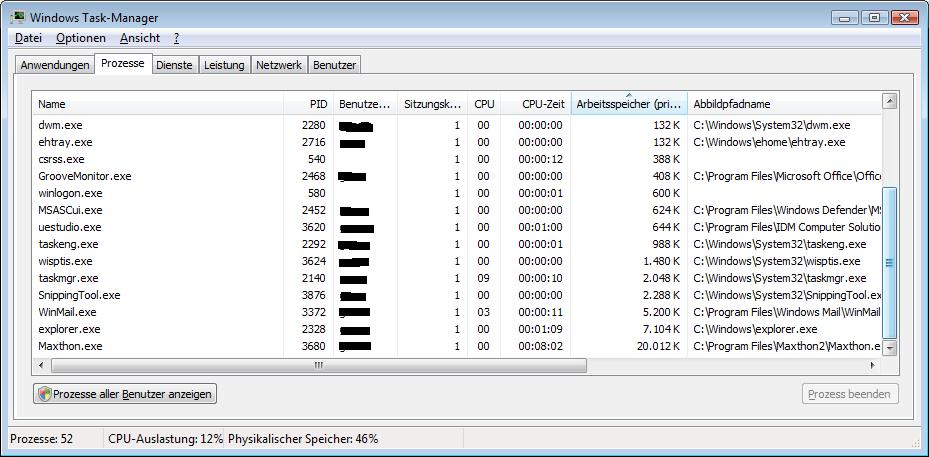The width and height of the screenshot is (929, 457).
Task: Open the Optionen menu
Action: (81, 38)
